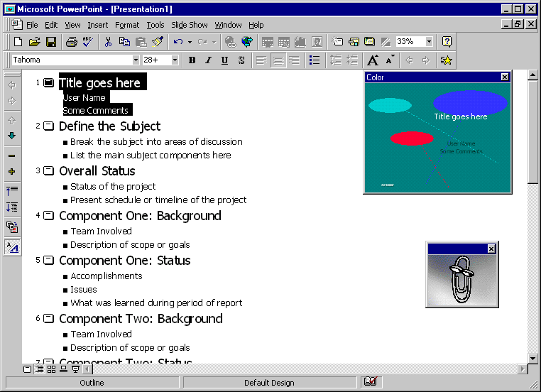Decrease paragraph spacing
This screenshot has width=541, height=392.
(352, 60)
